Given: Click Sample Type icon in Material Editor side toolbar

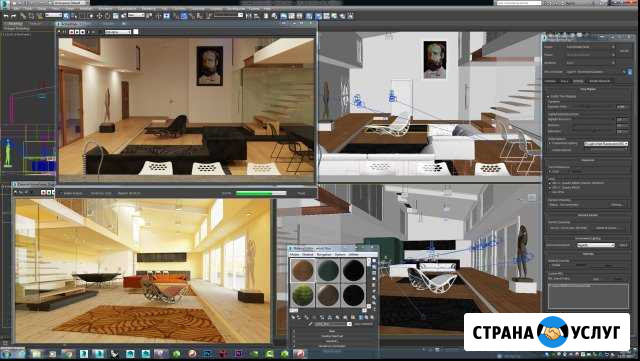Looking at the screenshot, I should 374,261.
